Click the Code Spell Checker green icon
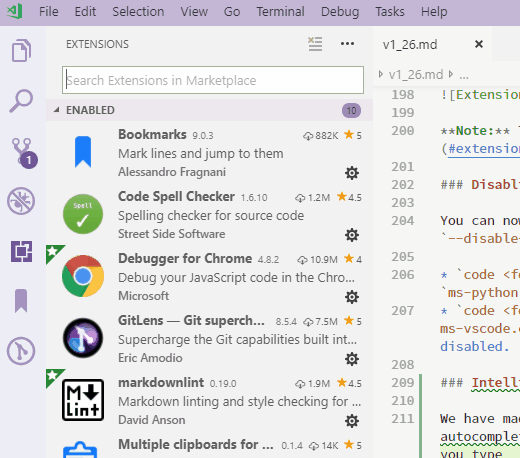This screenshot has height=458, width=520. (x=83, y=214)
